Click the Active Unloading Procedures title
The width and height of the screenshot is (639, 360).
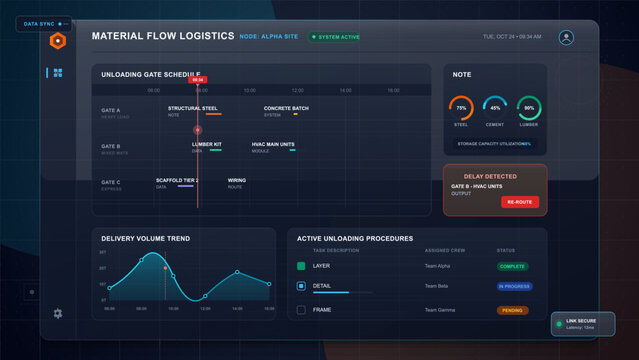tap(355, 239)
